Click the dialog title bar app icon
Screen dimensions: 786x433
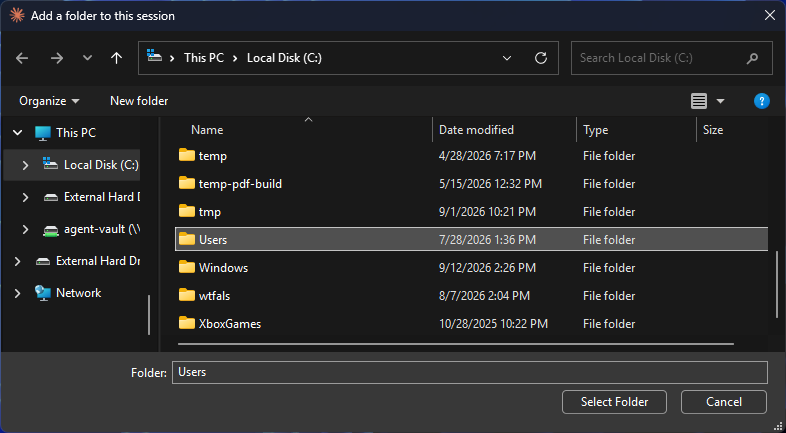click(17, 16)
